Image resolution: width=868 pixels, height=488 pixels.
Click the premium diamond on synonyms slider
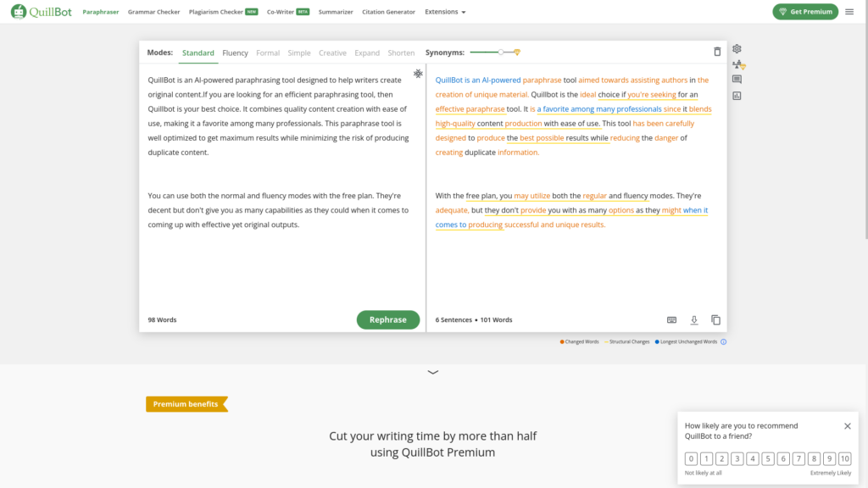pos(517,53)
